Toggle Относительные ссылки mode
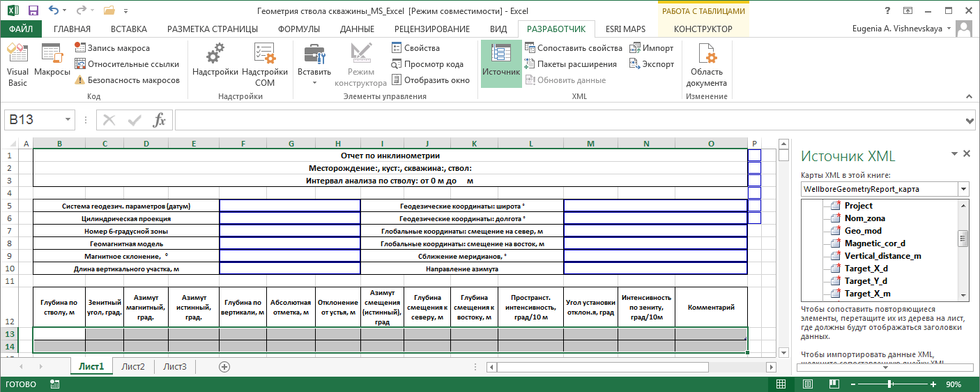The image size is (980, 392). (x=126, y=64)
